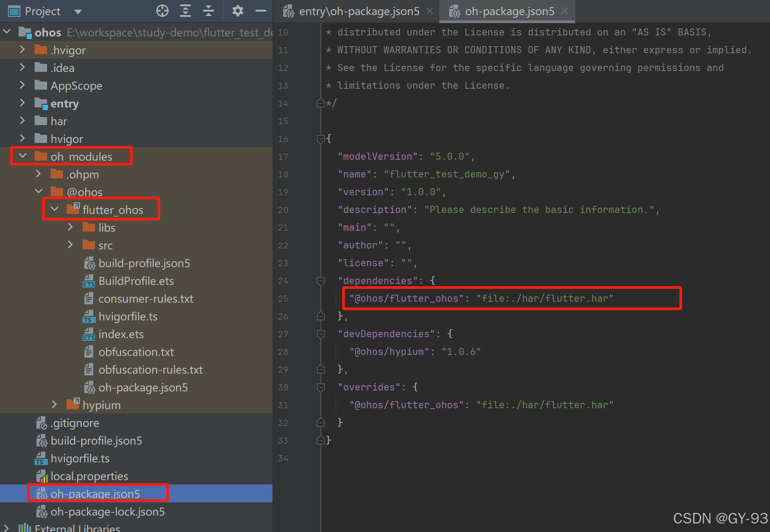Collapse the @ohos folder
770x532 pixels.
39,191
